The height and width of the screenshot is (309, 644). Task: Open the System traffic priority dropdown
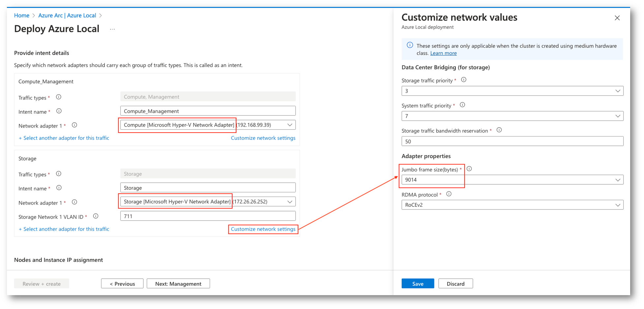click(x=512, y=116)
